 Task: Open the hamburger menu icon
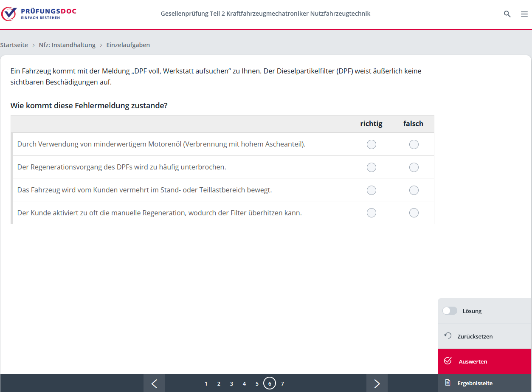[524, 14]
